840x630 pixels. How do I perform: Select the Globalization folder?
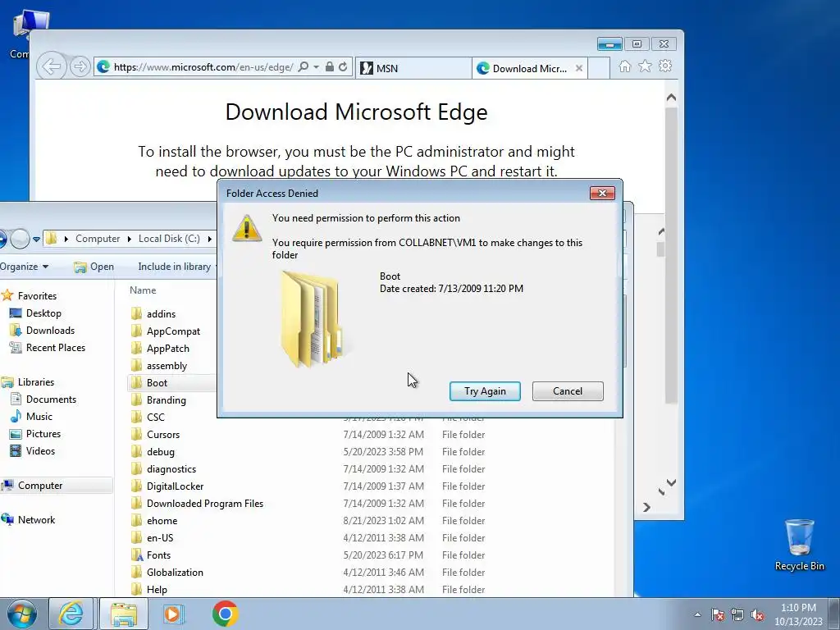(x=175, y=572)
